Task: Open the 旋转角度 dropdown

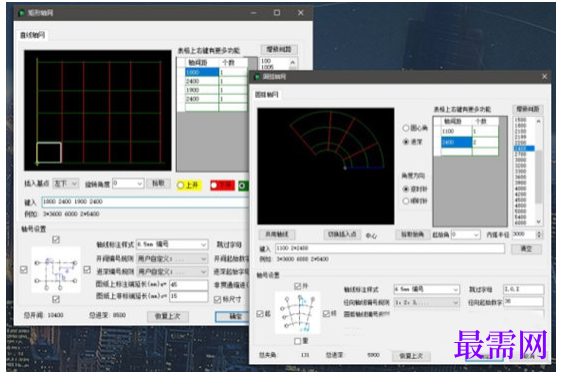Action: point(128,184)
